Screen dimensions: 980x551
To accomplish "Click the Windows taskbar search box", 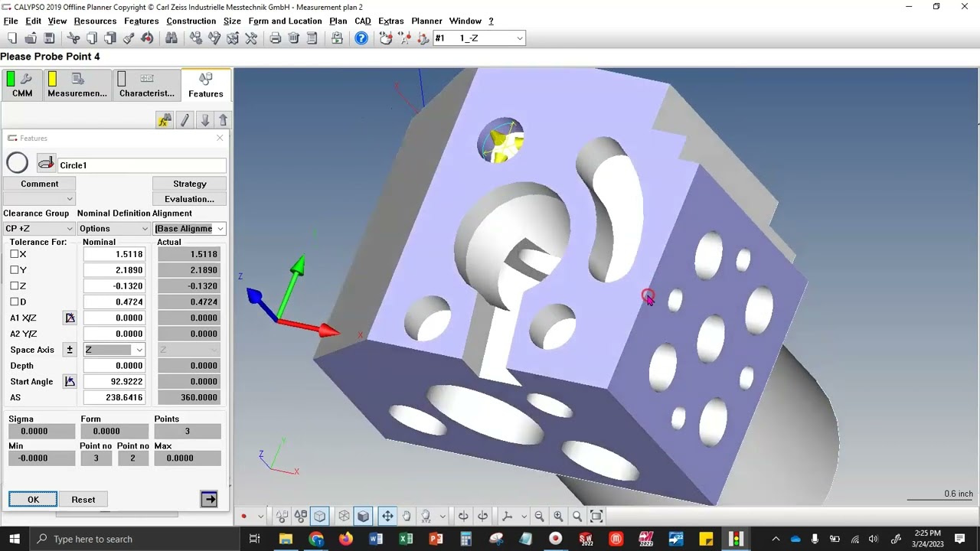I will 138,539.
